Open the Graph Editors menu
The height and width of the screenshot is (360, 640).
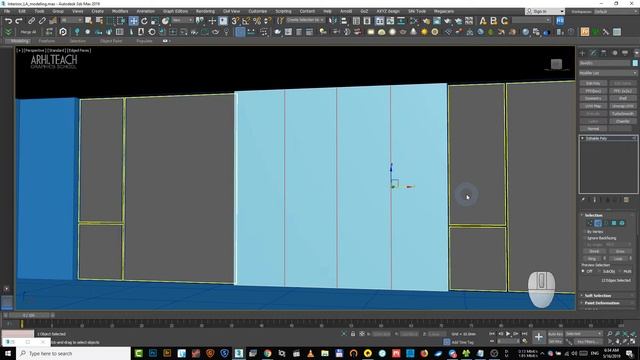[x=175, y=11]
